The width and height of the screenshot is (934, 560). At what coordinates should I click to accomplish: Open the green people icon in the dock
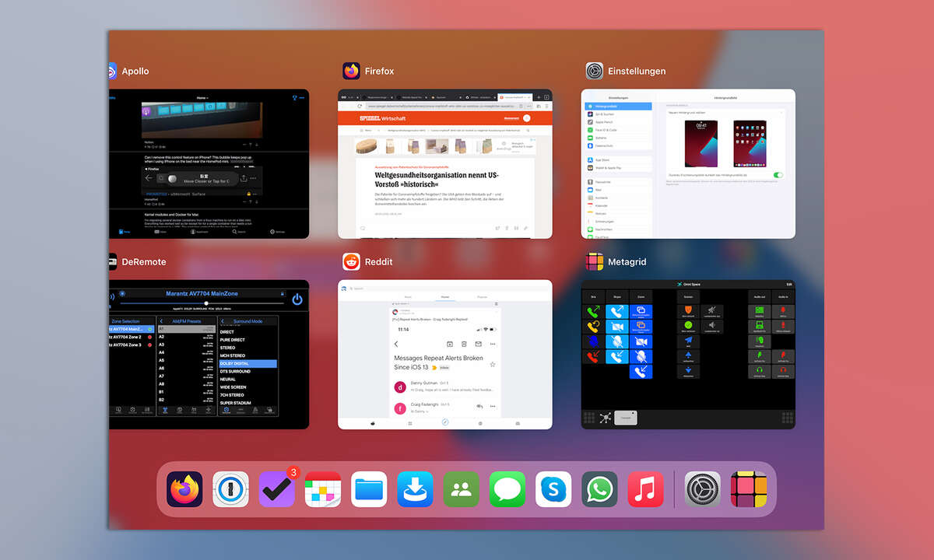462,489
